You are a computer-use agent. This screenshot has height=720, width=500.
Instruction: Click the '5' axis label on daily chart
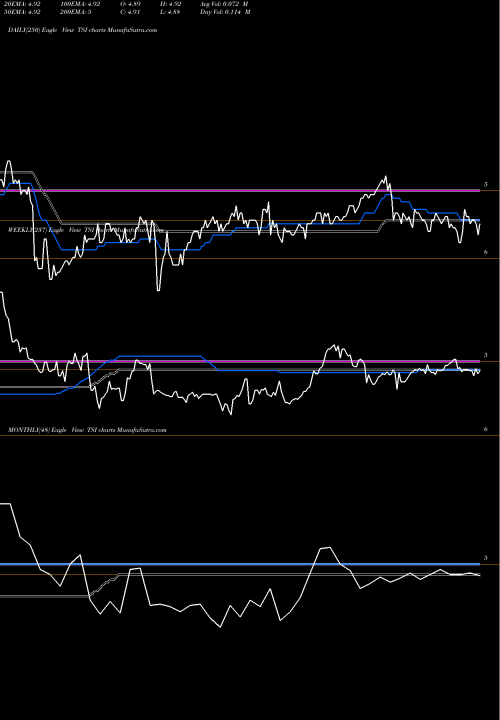tap(485, 185)
